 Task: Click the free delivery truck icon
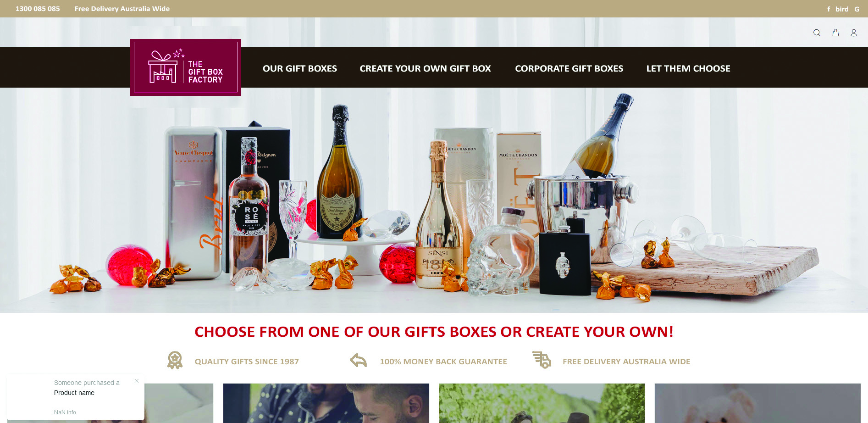tap(542, 360)
